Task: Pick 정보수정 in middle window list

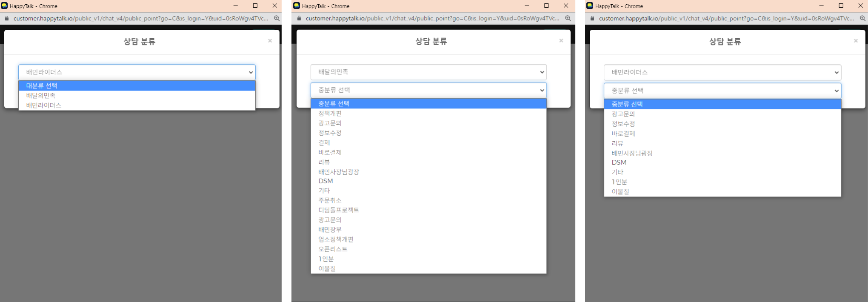Action: click(428, 133)
